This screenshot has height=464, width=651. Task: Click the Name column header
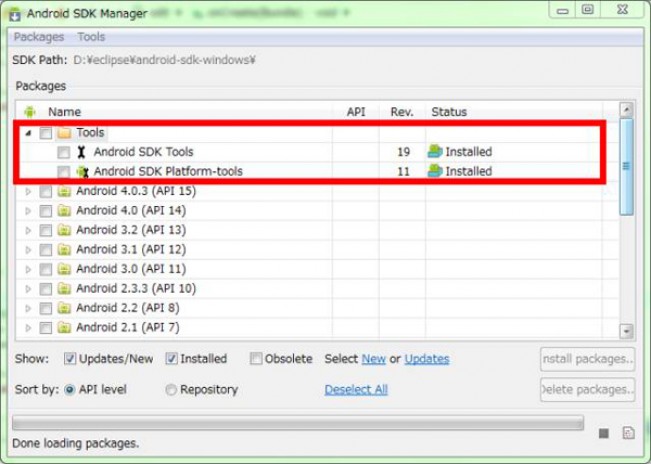pyautogui.click(x=64, y=112)
